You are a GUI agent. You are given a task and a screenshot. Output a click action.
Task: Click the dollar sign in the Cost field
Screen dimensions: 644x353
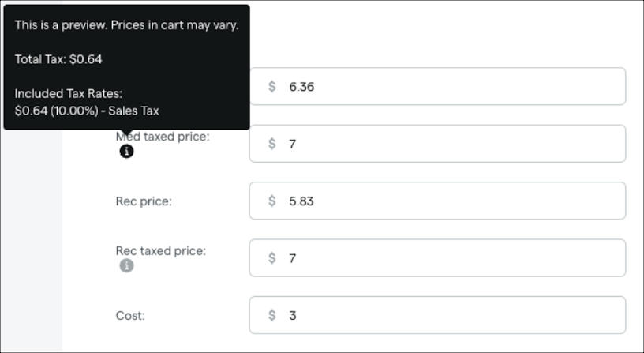coord(272,315)
